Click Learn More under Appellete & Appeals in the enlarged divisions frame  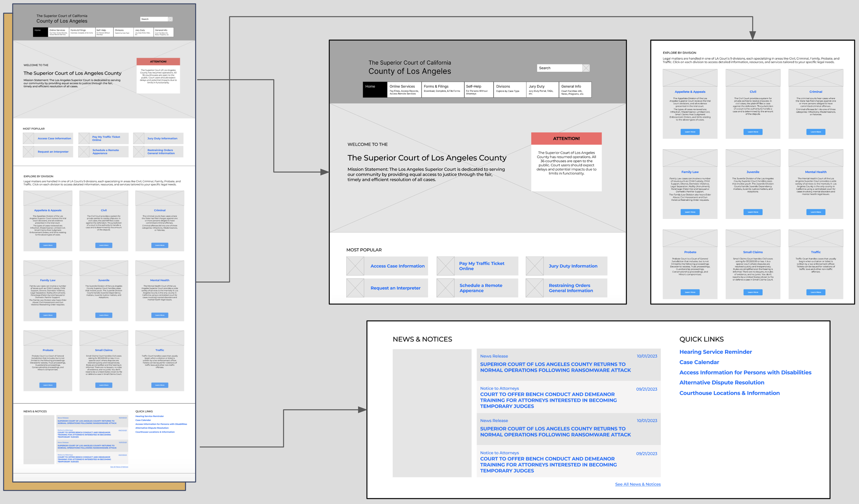coord(690,132)
